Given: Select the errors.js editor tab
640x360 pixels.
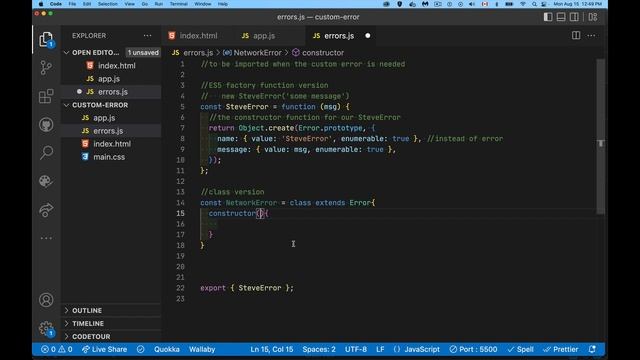Looking at the screenshot, I should tap(339, 36).
